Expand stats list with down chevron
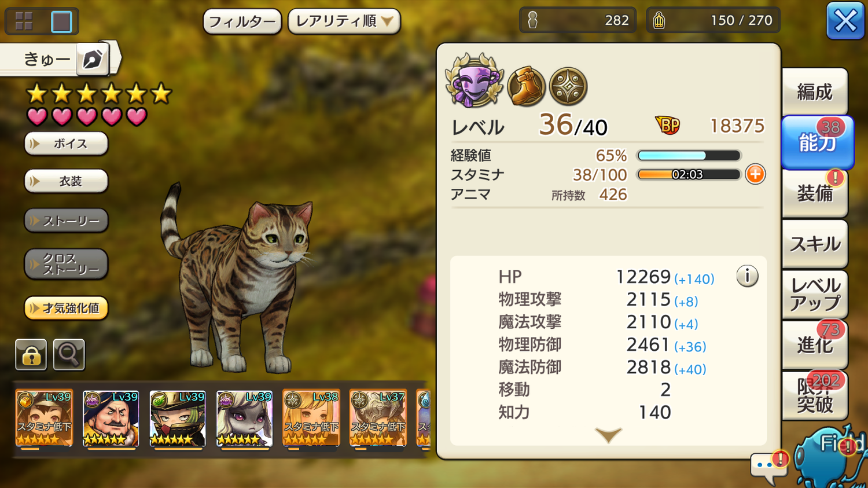This screenshot has width=868, height=488. [608, 435]
